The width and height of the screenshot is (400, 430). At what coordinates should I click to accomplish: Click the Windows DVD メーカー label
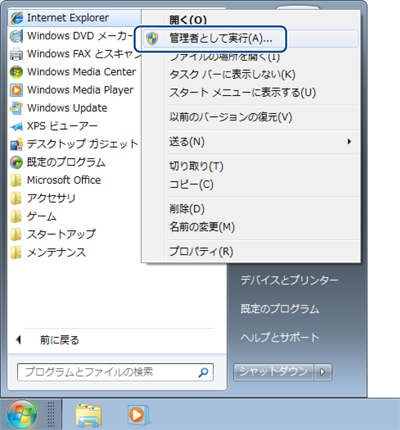[80, 36]
